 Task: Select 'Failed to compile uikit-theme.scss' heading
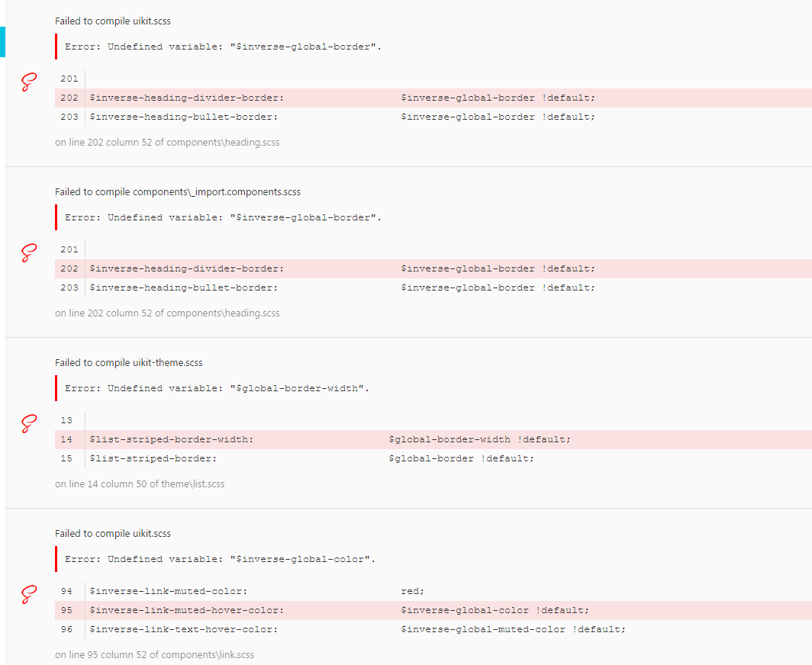[128, 363]
